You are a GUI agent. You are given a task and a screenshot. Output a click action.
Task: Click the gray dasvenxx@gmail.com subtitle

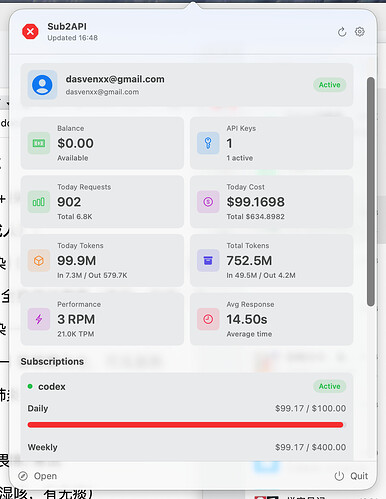(x=102, y=92)
